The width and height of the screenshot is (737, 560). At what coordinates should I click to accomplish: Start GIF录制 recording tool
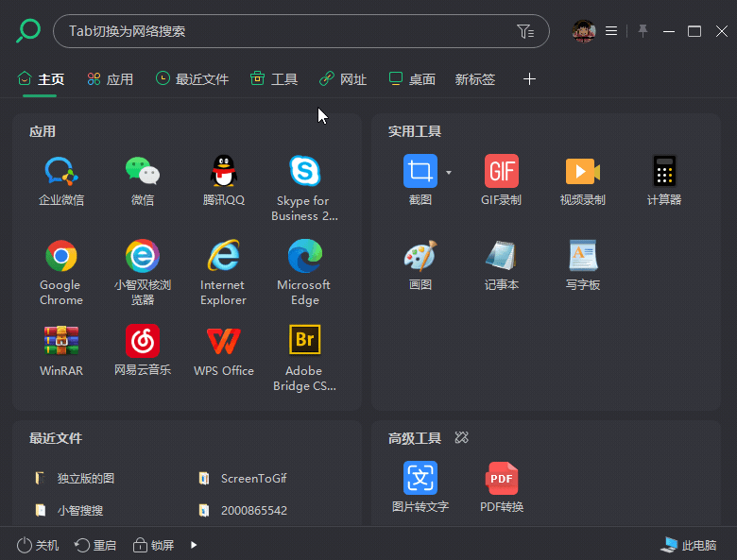502,180
